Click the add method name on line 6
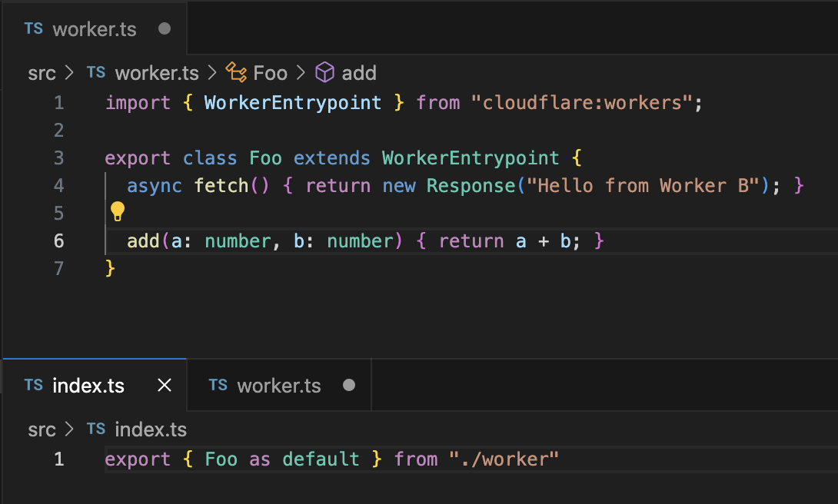The image size is (838, 504). coord(143,241)
